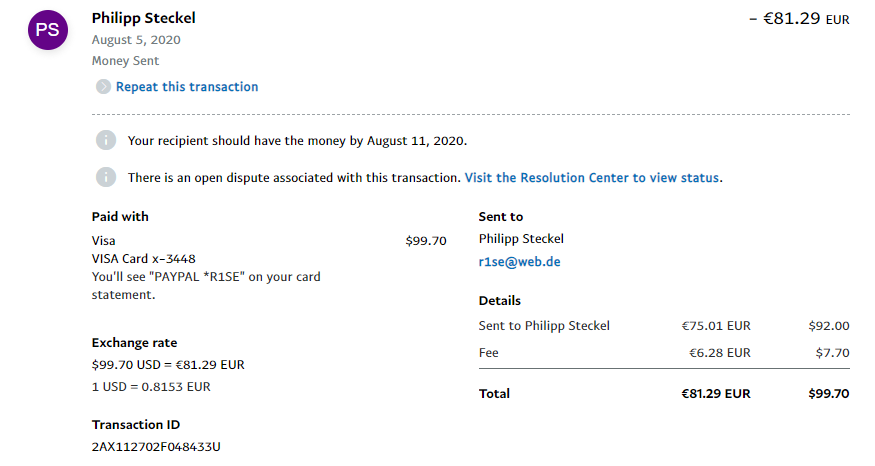This screenshot has width=875, height=466.
Task: Click the info icon beside the open dispute notice
Action: pyautogui.click(x=105, y=177)
